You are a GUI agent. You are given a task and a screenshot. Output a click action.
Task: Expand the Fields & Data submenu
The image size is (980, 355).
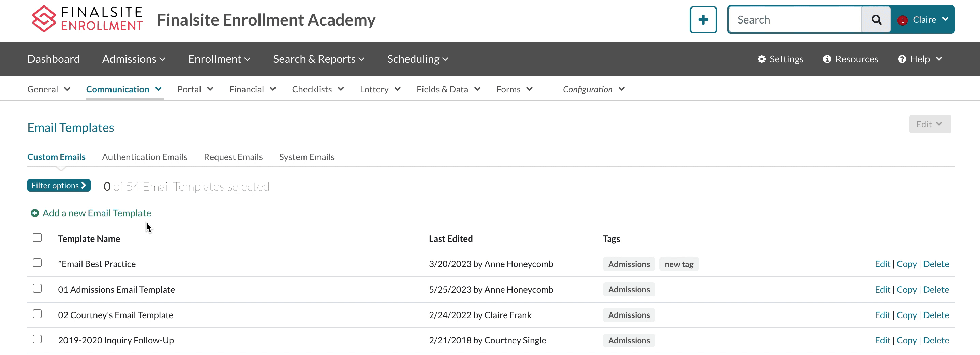448,89
